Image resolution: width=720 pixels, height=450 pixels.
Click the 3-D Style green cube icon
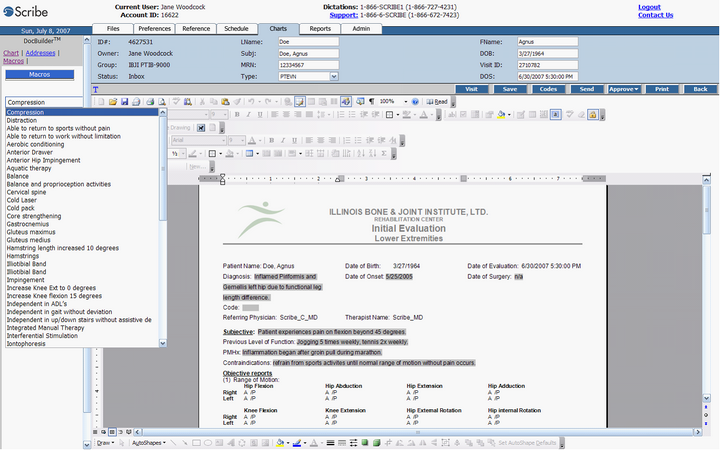pyautogui.click(x=377, y=443)
